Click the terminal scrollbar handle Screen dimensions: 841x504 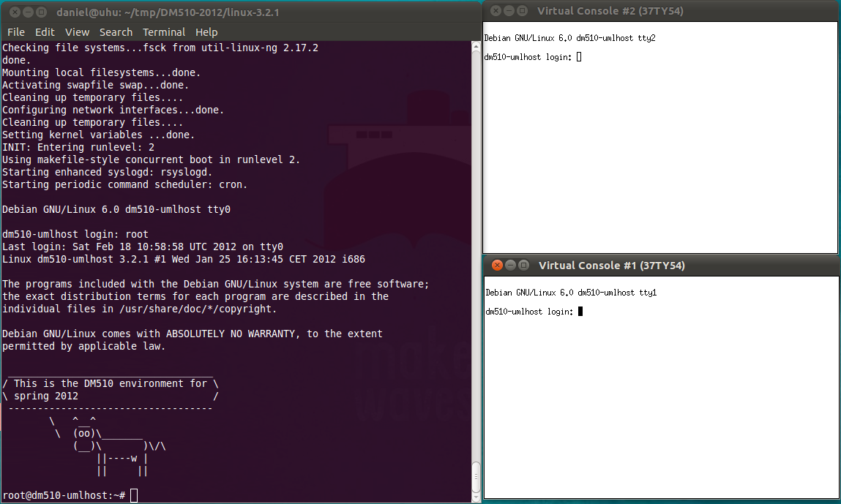tap(476, 478)
